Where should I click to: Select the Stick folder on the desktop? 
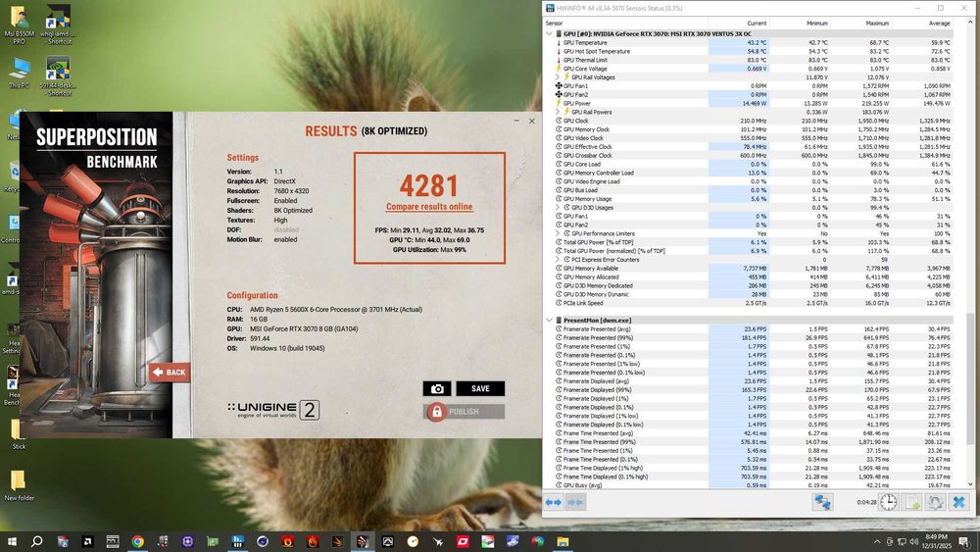(19, 433)
